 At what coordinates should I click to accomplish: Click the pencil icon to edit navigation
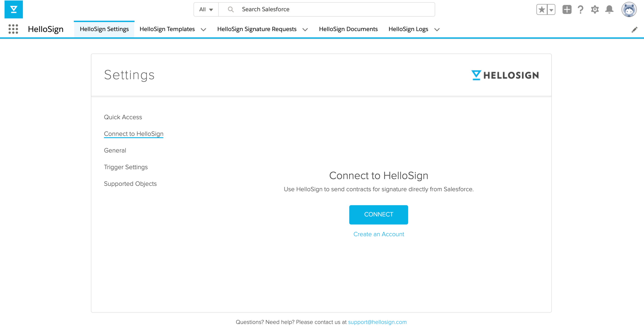[635, 30]
